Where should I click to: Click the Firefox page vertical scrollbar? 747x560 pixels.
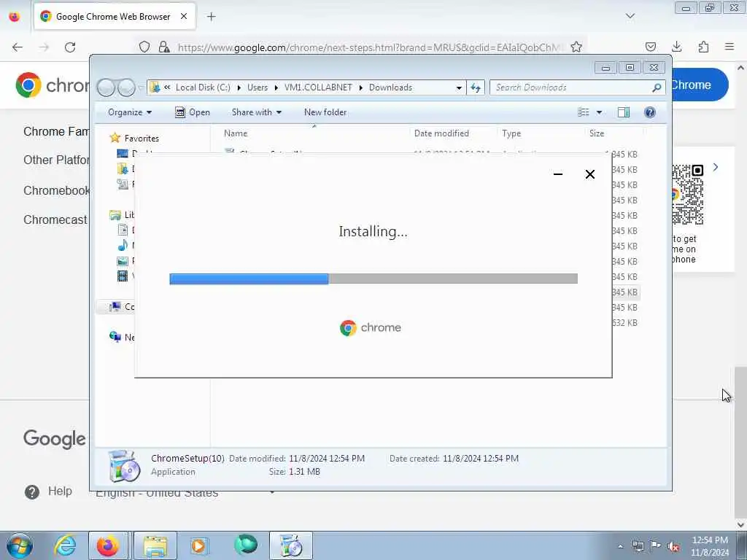click(x=740, y=443)
